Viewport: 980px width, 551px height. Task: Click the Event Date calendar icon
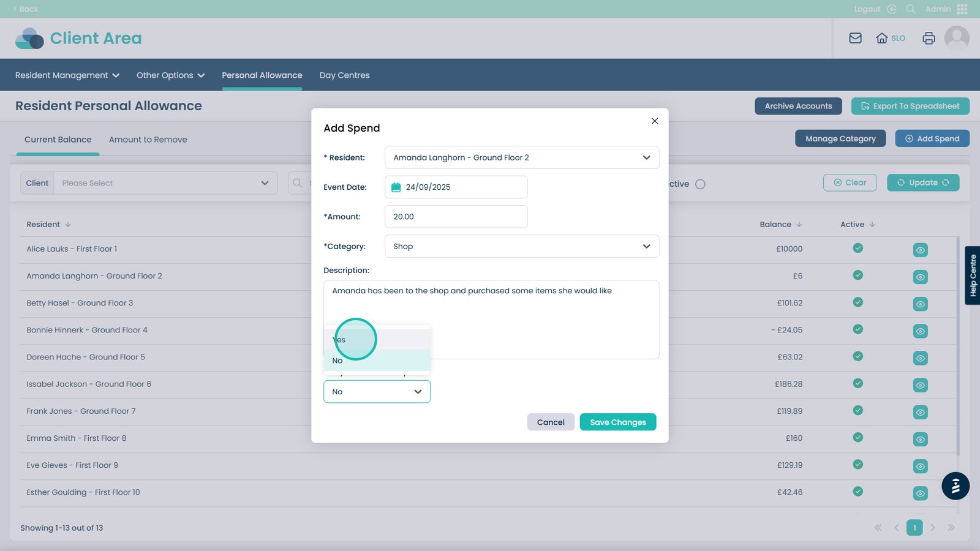pos(396,187)
